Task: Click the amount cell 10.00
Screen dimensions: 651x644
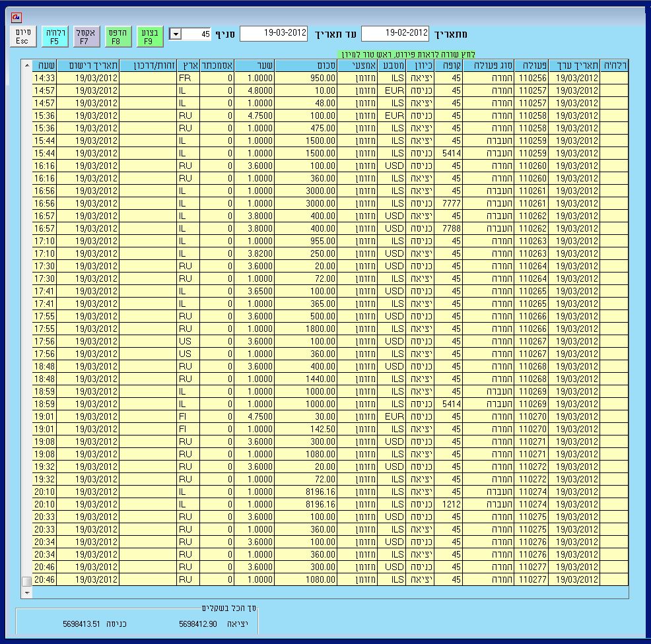Action: 306,90
